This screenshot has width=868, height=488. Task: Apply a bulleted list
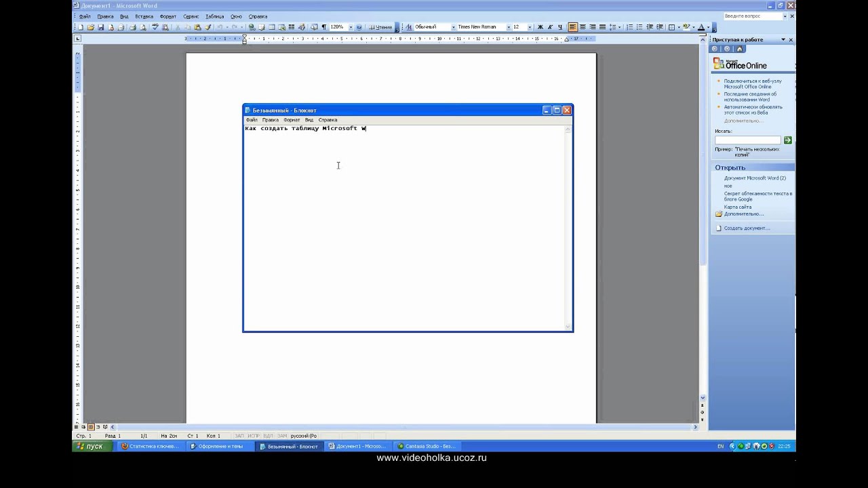(x=639, y=27)
